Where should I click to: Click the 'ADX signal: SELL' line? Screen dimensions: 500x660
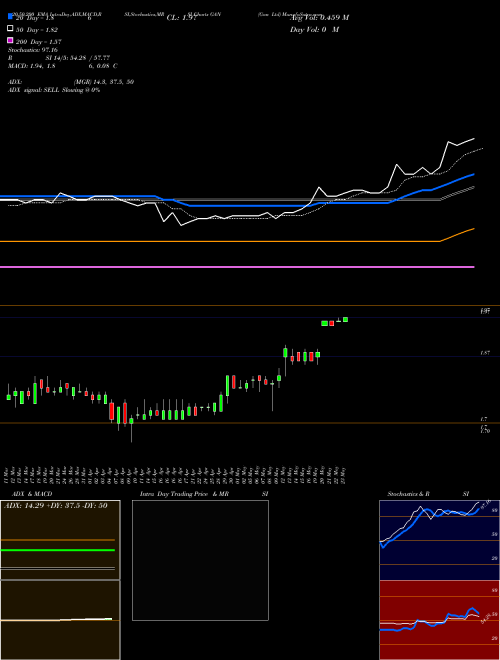click(x=54, y=90)
